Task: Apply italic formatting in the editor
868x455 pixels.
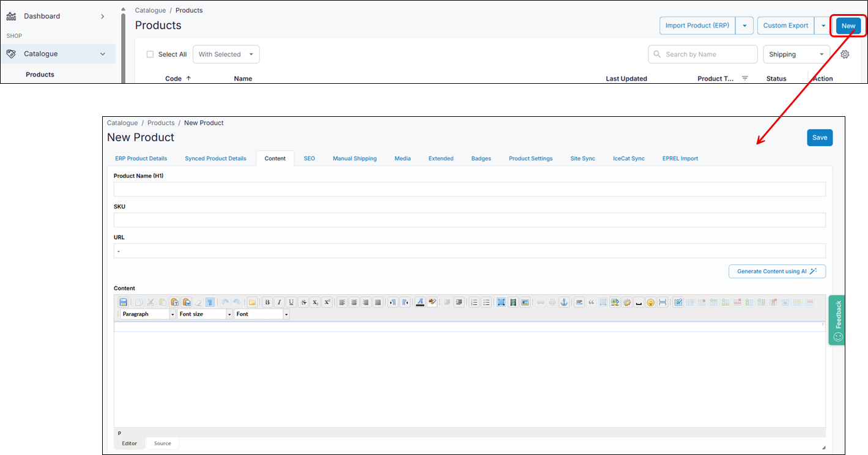Action: [279, 302]
